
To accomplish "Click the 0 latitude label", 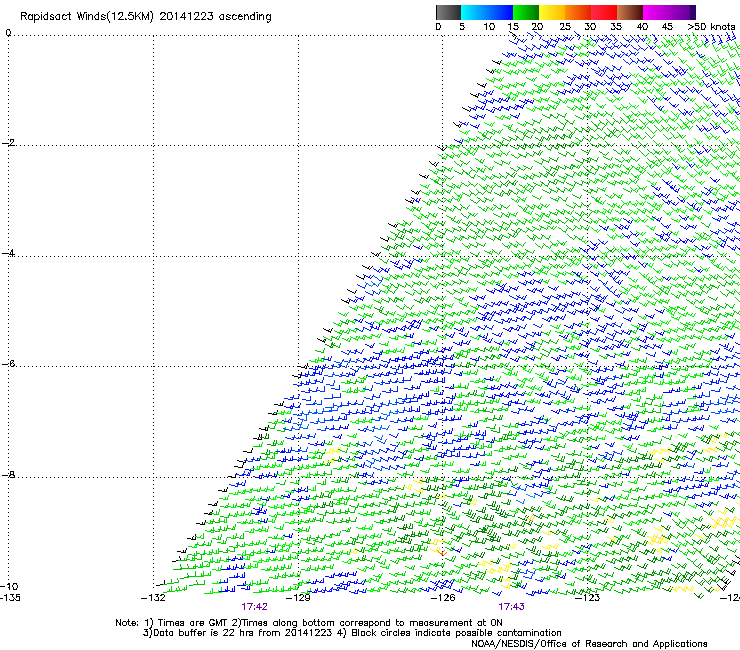I will coord(8,33).
